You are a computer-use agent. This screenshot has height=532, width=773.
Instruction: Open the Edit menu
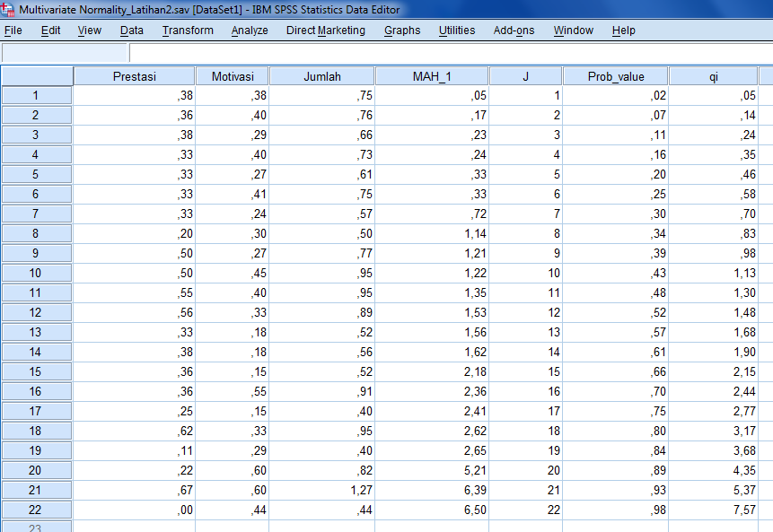coord(50,30)
